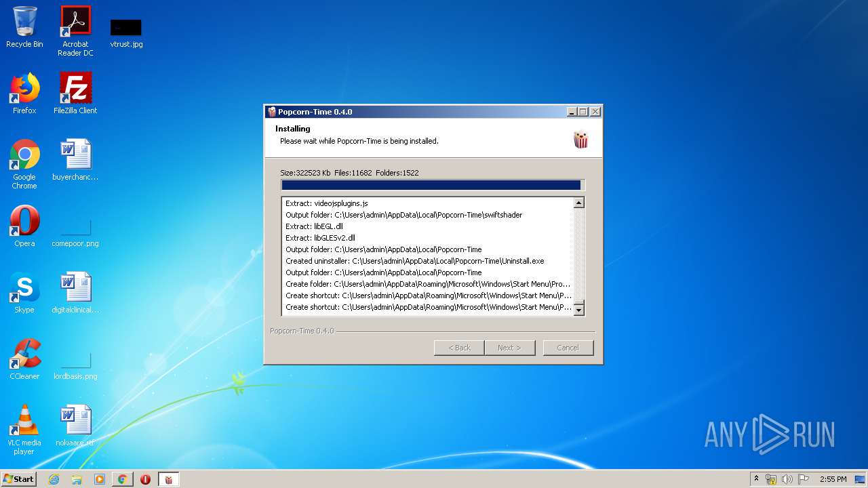Select the swiftshader output folder log line
The width and height of the screenshot is (868, 488).
tap(403, 215)
